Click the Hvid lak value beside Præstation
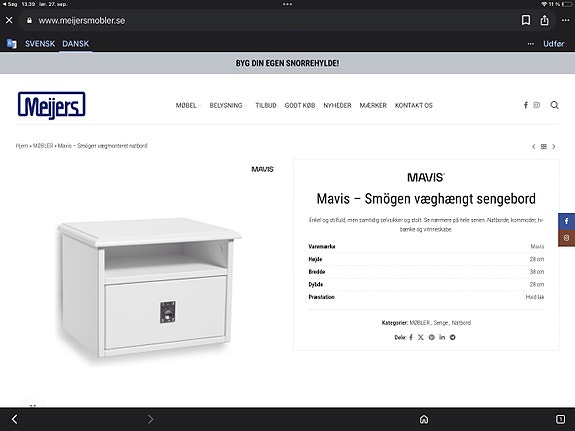 click(x=535, y=297)
